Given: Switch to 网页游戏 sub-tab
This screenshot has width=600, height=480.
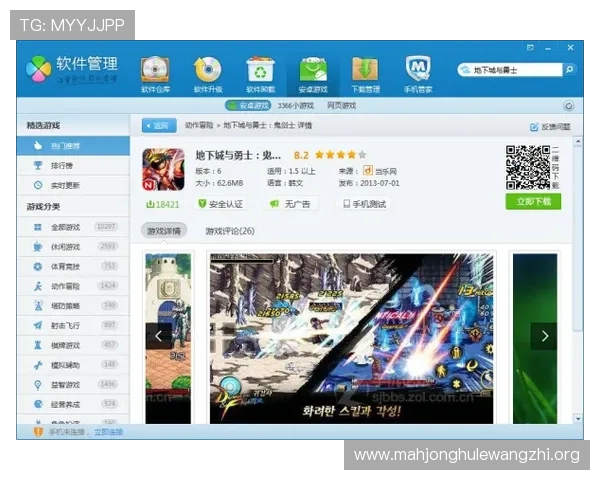Looking at the screenshot, I should click(x=341, y=105).
